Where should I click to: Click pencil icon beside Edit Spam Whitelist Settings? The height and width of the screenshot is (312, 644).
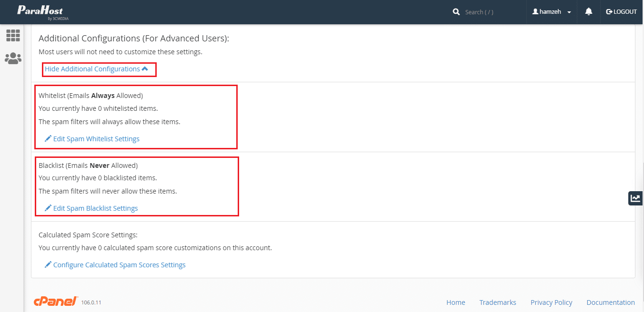tap(48, 139)
